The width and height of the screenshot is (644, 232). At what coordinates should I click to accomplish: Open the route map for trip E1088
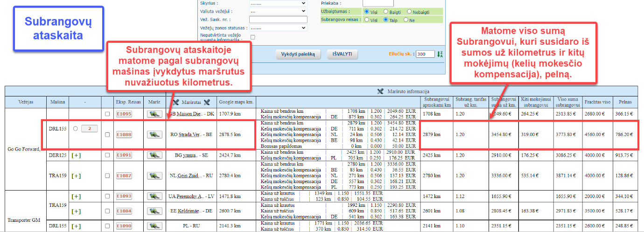pyautogui.click(x=154, y=135)
